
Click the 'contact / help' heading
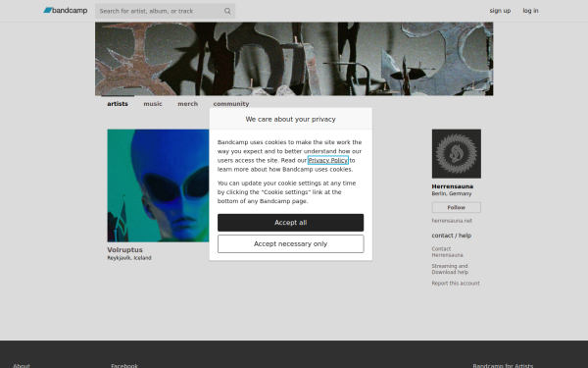[x=452, y=236]
